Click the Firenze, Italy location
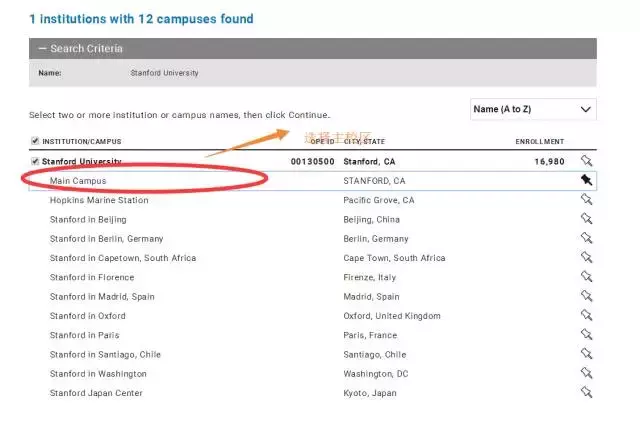640x421 pixels. (369, 277)
